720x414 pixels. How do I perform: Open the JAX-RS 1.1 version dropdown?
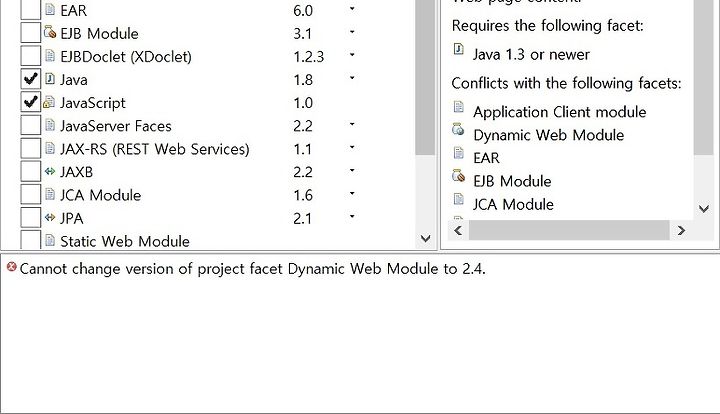[352, 147]
